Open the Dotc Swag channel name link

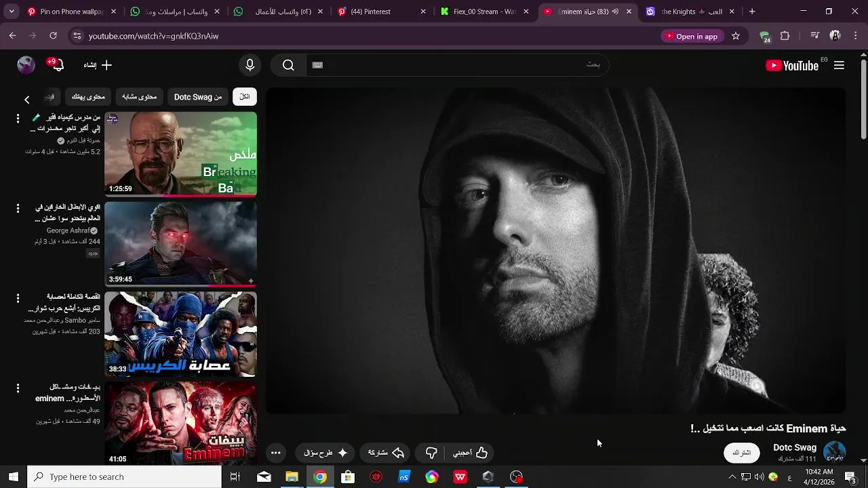[795, 447]
